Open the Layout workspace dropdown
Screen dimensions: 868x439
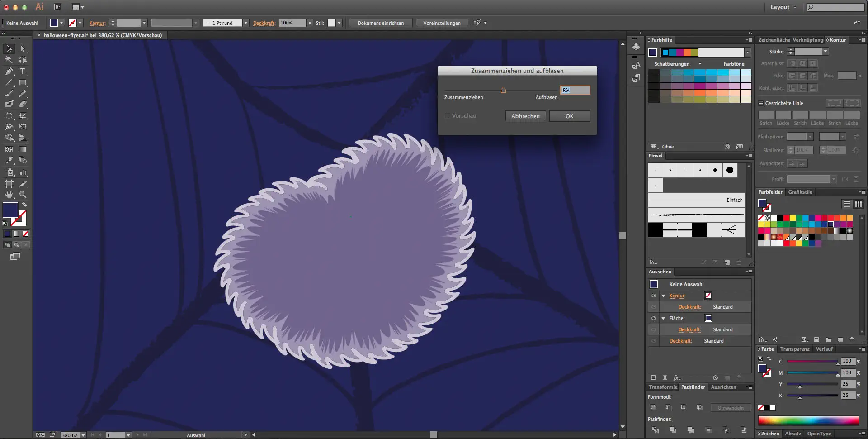click(x=783, y=7)
